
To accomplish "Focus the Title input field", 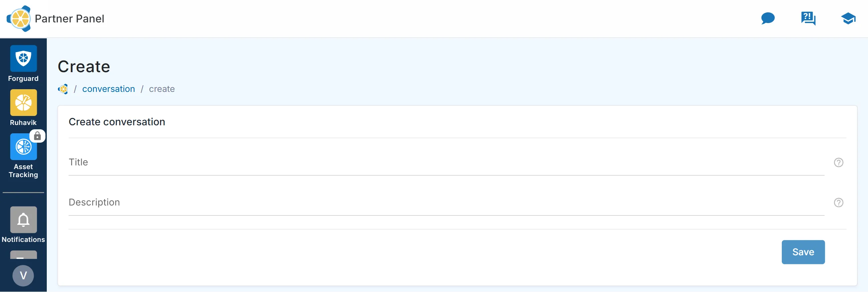I will click(446, 162).
